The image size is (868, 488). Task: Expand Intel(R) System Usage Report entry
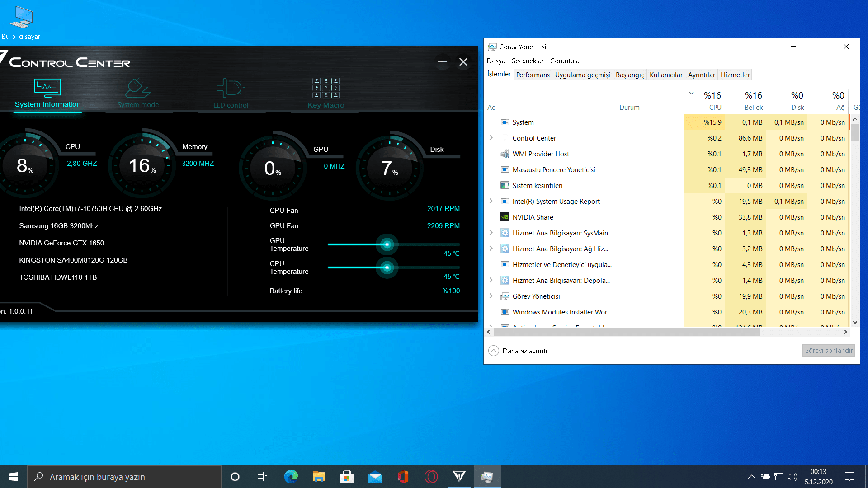click(x=491, y=201)
